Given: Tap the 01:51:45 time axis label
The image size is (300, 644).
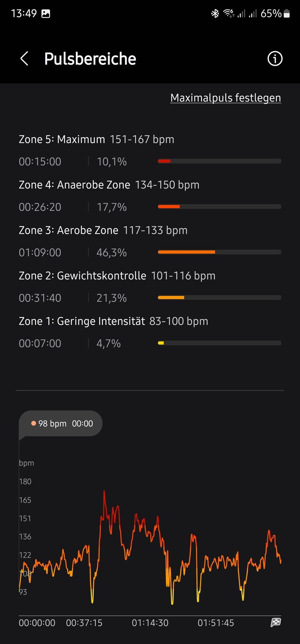Looking at the screenshot, I should [x=216, y=623].
